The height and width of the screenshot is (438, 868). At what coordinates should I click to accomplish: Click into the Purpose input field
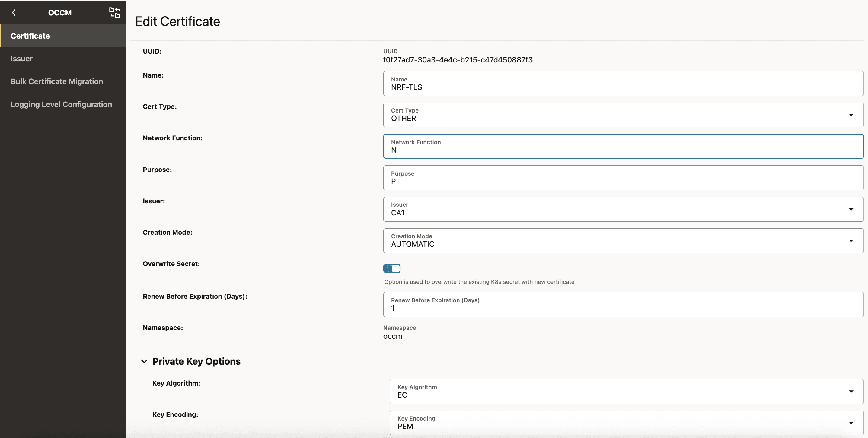[x=623, y=181]
